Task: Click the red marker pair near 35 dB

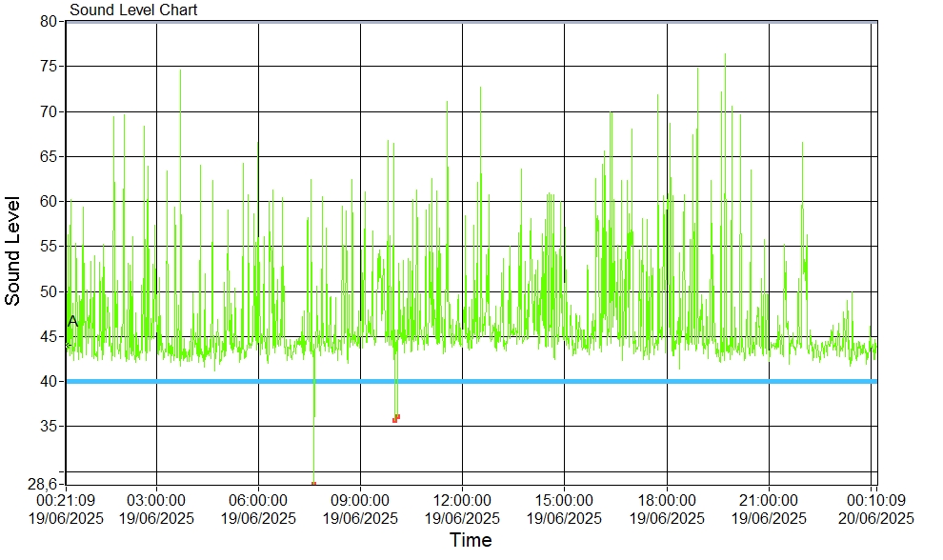Action: click(396, 418)
